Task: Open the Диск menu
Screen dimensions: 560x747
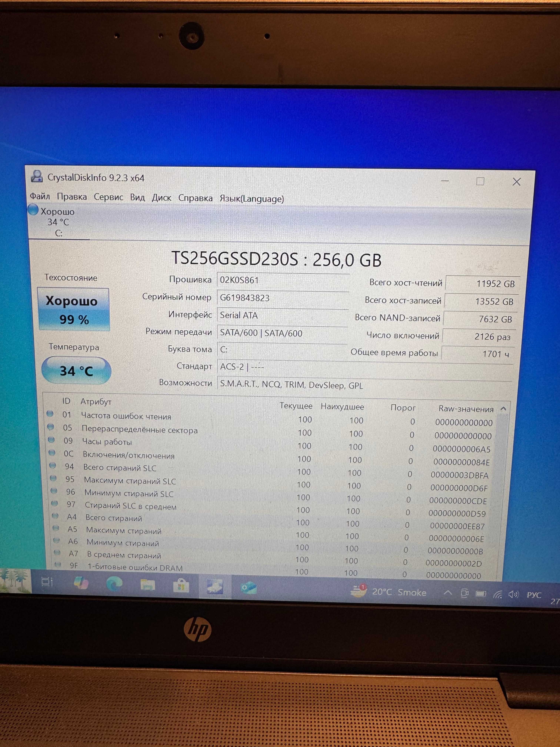Action: click(161, 197)
